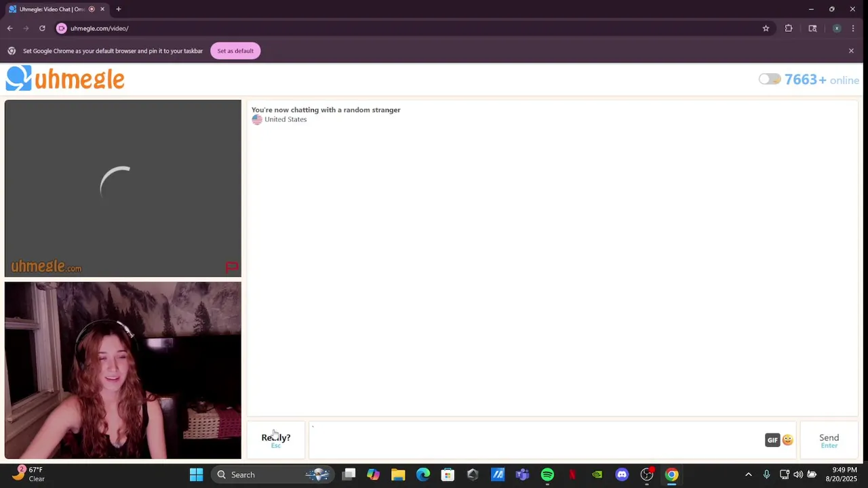The image size is (868, 488).
Task: Bookmark this page with star icon
Action: [766, 28]
